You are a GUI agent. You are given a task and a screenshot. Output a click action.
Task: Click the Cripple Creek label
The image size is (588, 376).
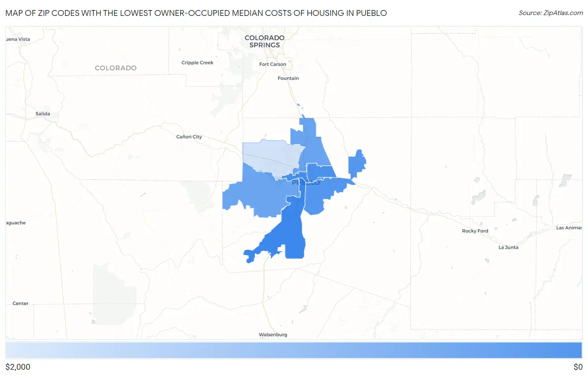pos(197,63)
